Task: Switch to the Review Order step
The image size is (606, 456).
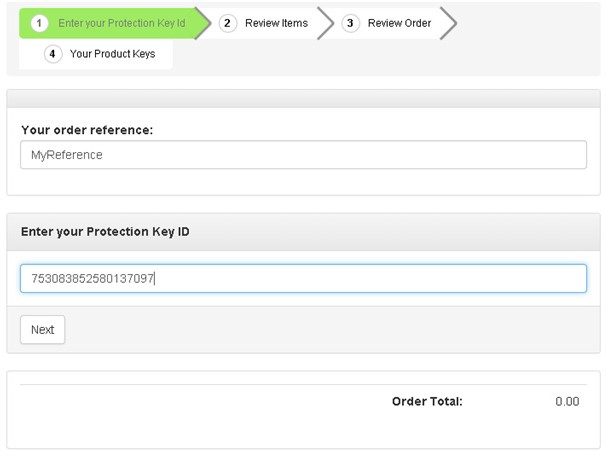Action: (x=399, y=23)
